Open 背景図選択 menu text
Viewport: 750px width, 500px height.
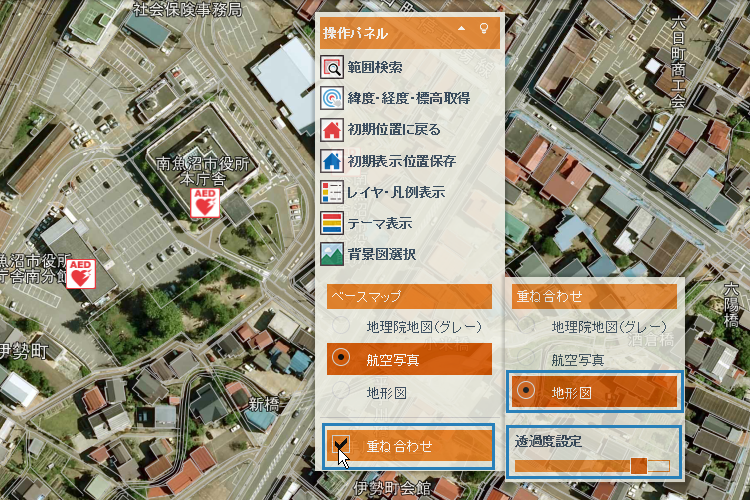pos(382,255)
